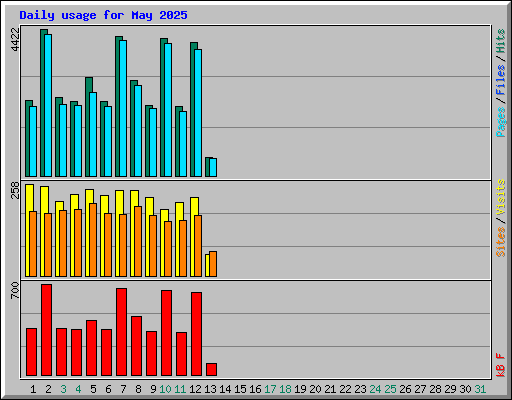Click day 29 on the x-axis
The width and height of the screenshot is (512, 400).
coord(450,389)
